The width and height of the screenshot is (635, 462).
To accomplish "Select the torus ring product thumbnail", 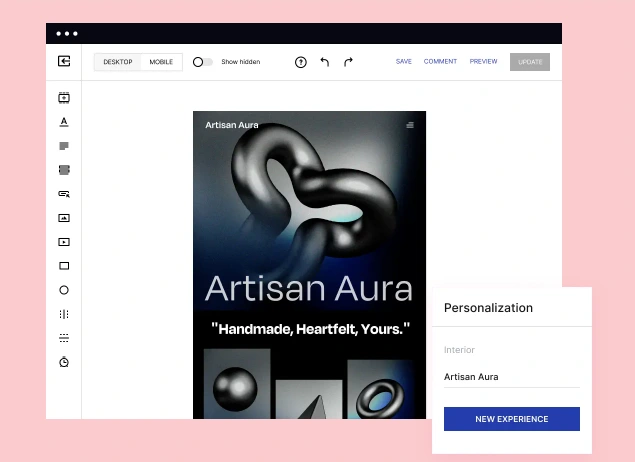I will coord(380,389).
